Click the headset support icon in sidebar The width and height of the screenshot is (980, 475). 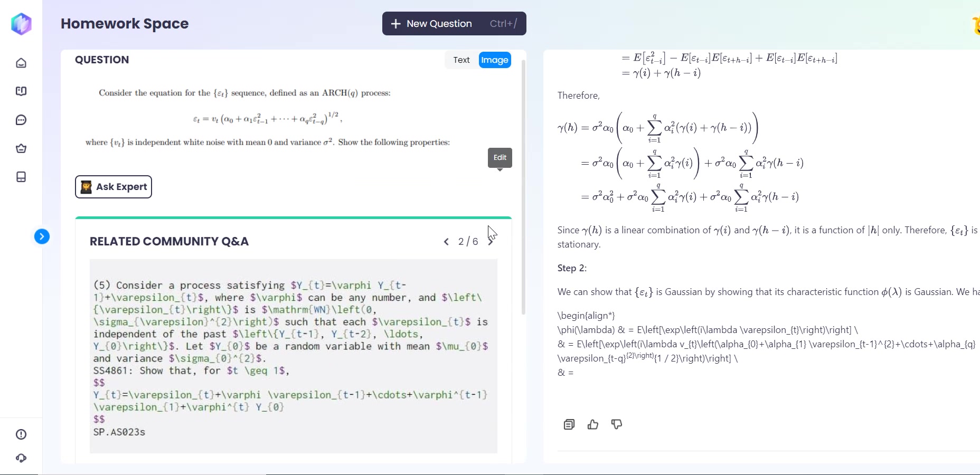tap(21, 458)
